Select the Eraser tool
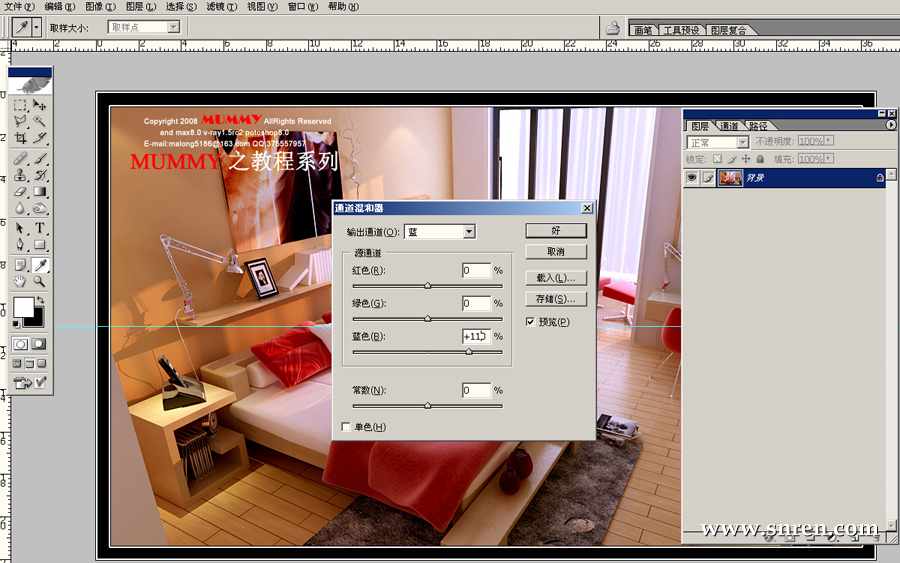 point(20,192)
